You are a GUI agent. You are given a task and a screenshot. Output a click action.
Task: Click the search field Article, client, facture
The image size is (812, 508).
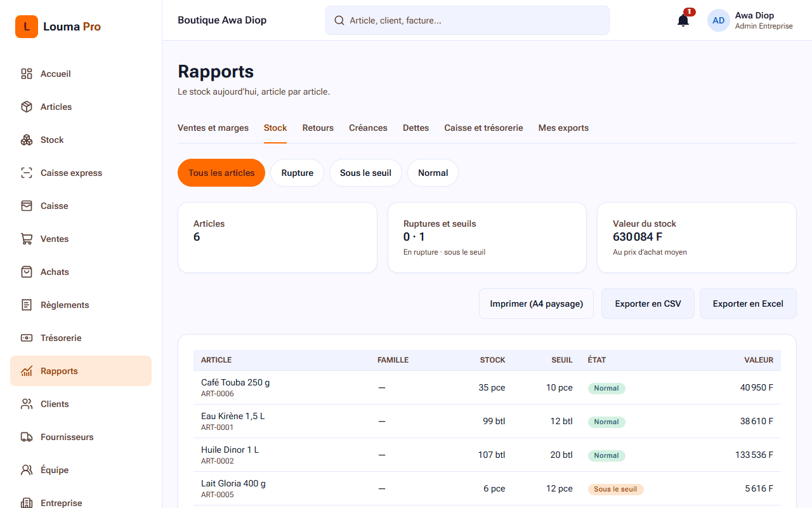click(468, 20)
